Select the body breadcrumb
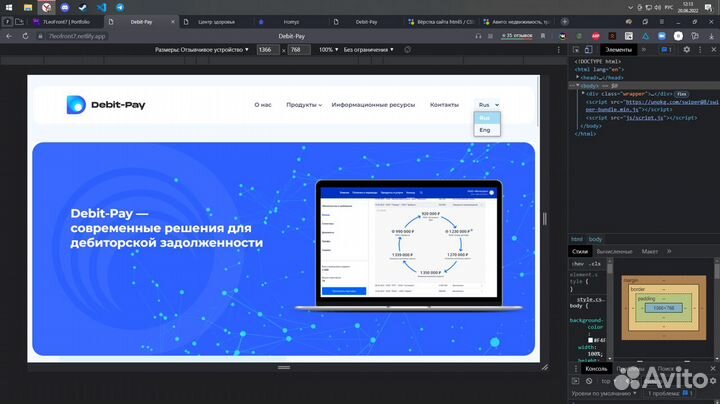Viewport: 720px width, 404px height. tap(595, 239)
